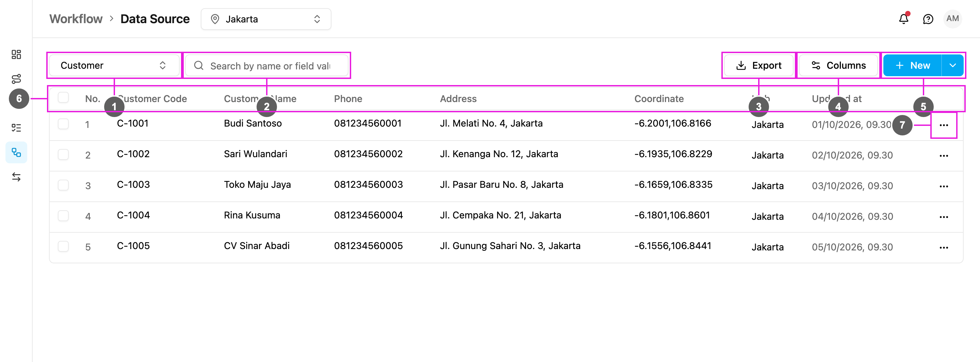Open row actions for Budi Santoso

point(944,125)
